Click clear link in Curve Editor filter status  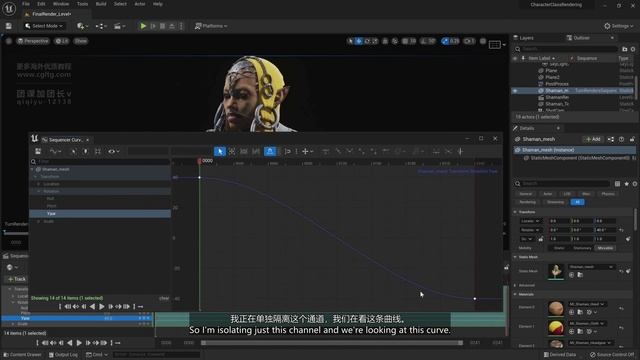164,298
